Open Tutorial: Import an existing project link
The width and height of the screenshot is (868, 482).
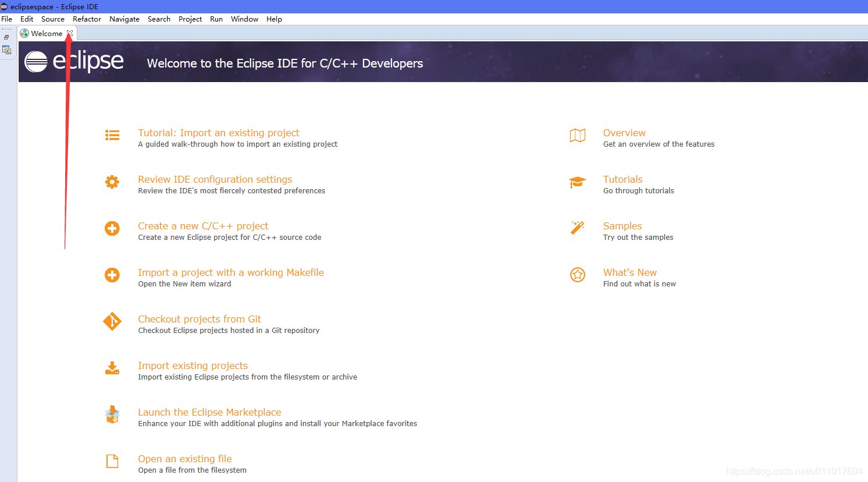219,133
